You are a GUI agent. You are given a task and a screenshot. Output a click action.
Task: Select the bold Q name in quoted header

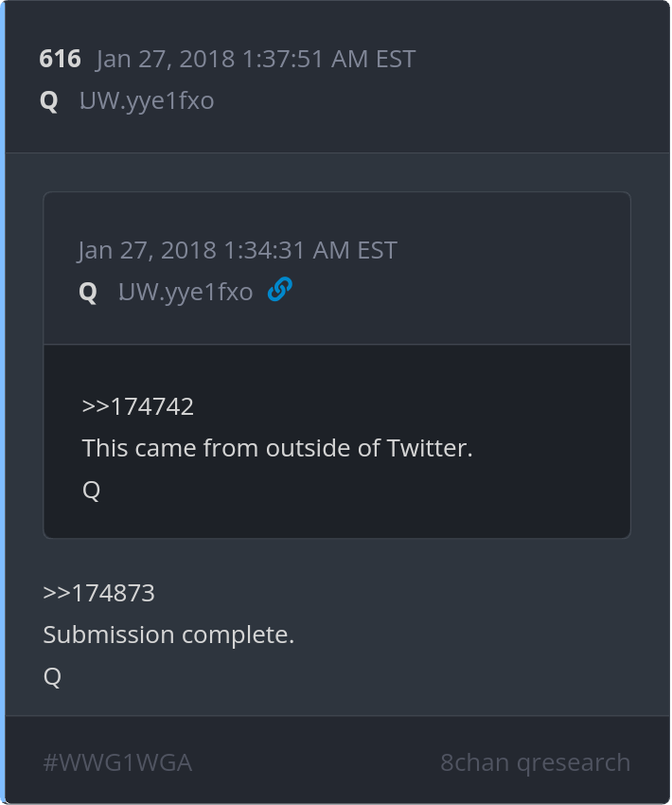pyautogui.click(x=88, y=292)
